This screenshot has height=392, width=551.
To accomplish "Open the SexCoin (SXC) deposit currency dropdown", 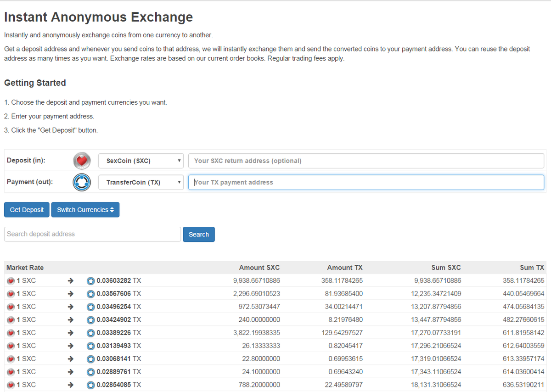I will [x=141, y=160].
